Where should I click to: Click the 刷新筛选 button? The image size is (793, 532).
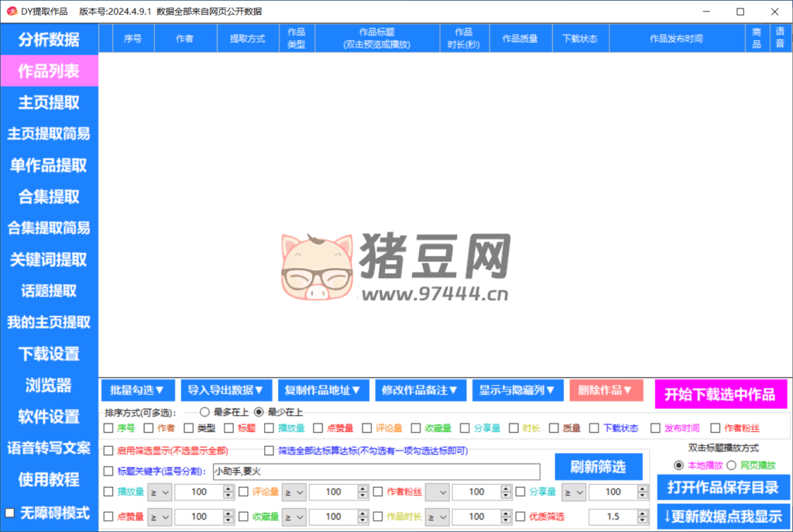[599, 467]
